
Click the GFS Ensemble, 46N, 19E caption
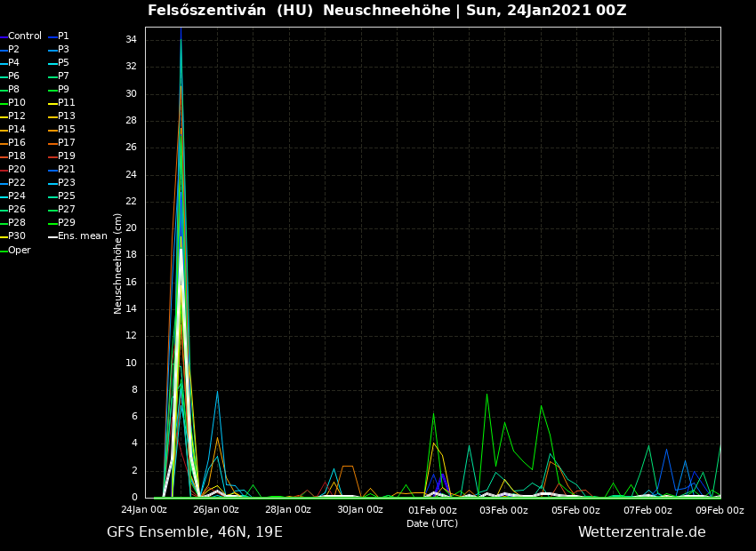coord(195,532)
